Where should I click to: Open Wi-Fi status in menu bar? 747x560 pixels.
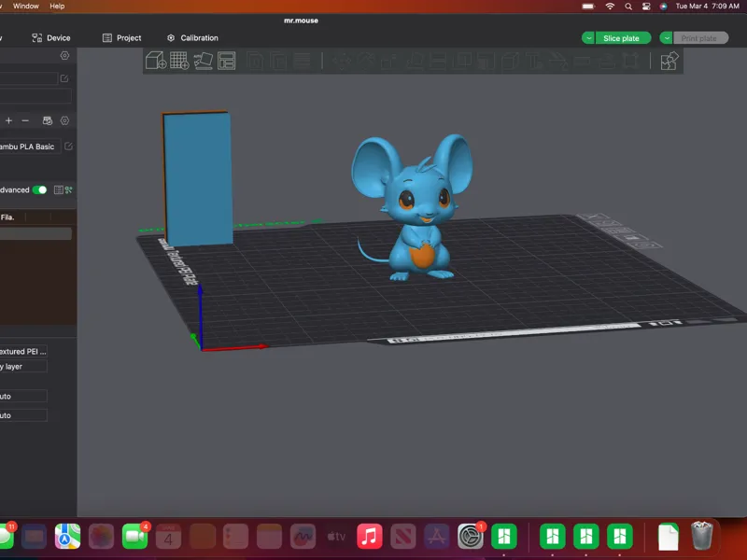[610, 7]
